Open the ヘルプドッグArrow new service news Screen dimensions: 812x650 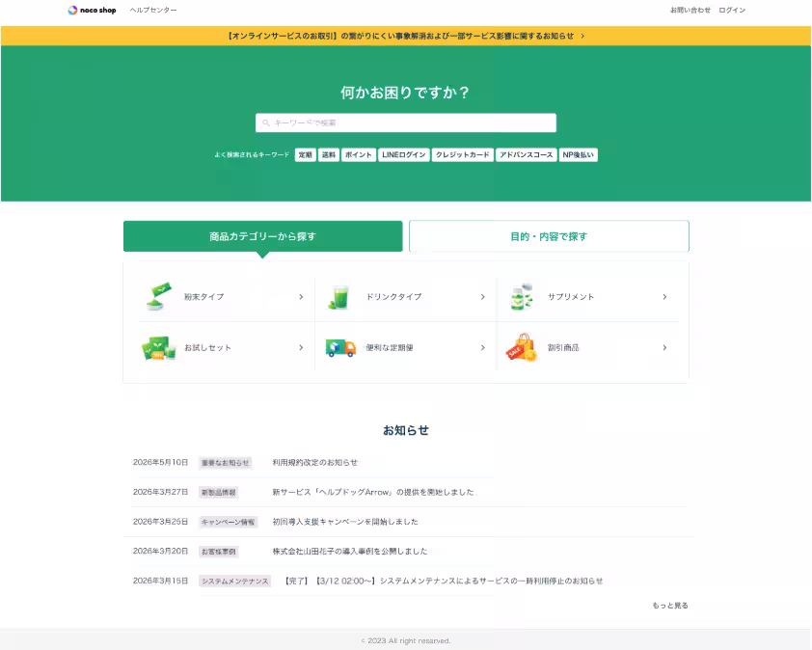(x=374, y=492)
